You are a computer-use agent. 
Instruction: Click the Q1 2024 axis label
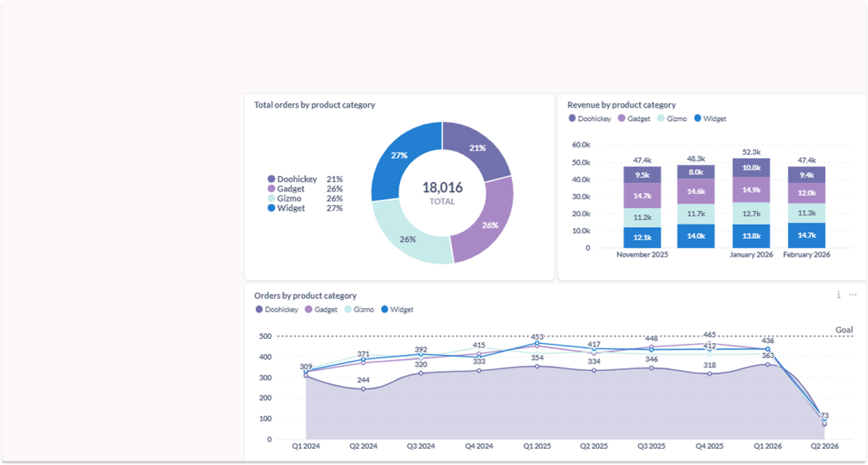coord(306,446)
